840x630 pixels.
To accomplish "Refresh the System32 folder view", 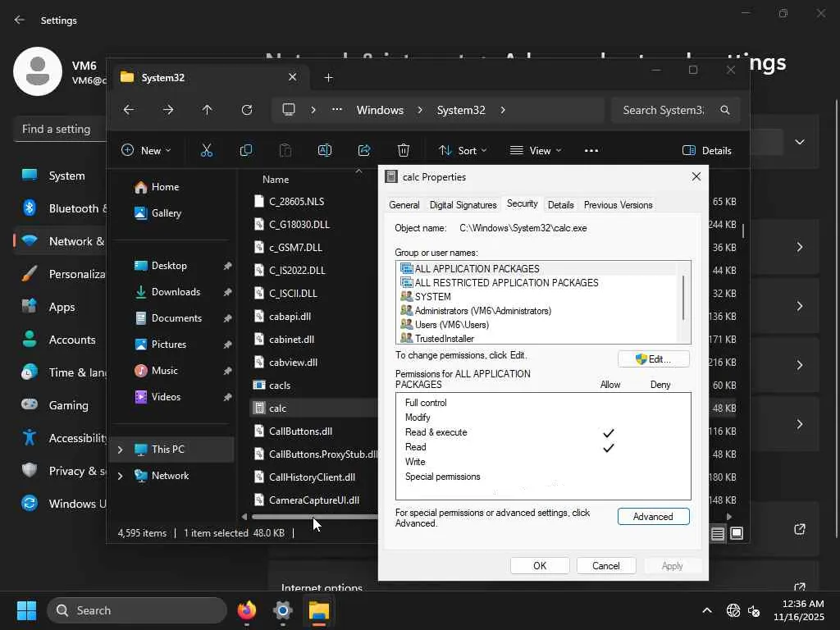I will point(247,110).
